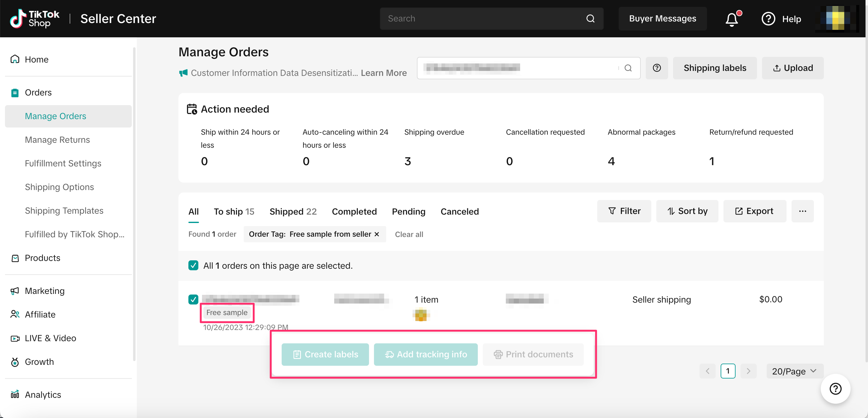Click the order search magnifier icon
Image resolution: width=868 pixels, height=418 pixels.
(x=628, y=68)
